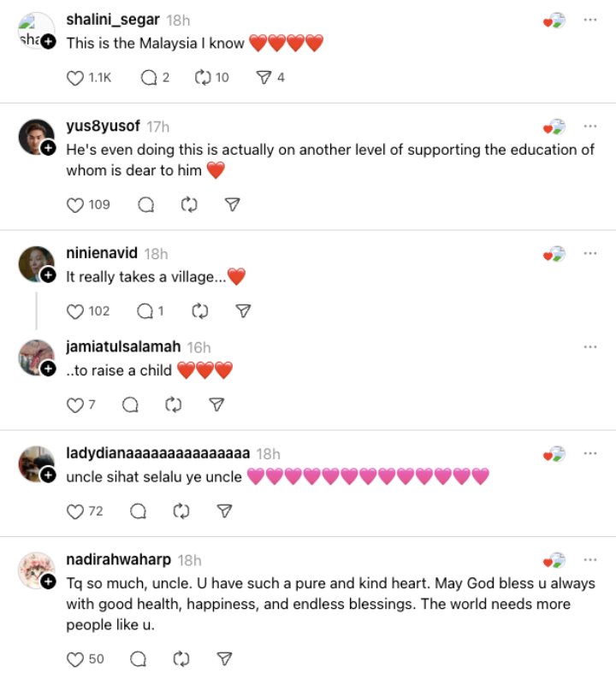Click ladydianaaaaaaaaaaaaaaa's profile picture
The height and width of the screenshot is (679, 616).
[x=36, y=462]
